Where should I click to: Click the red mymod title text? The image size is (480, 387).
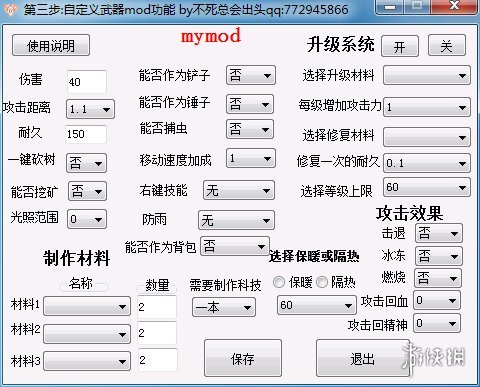pyautogui.click(x=211, y=36)
